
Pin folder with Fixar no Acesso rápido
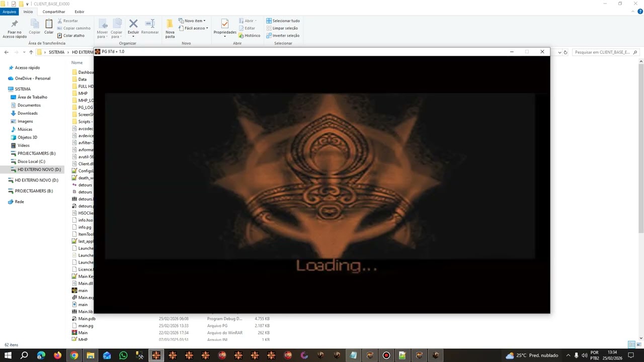pyautogui.click(x=14, y=29)
